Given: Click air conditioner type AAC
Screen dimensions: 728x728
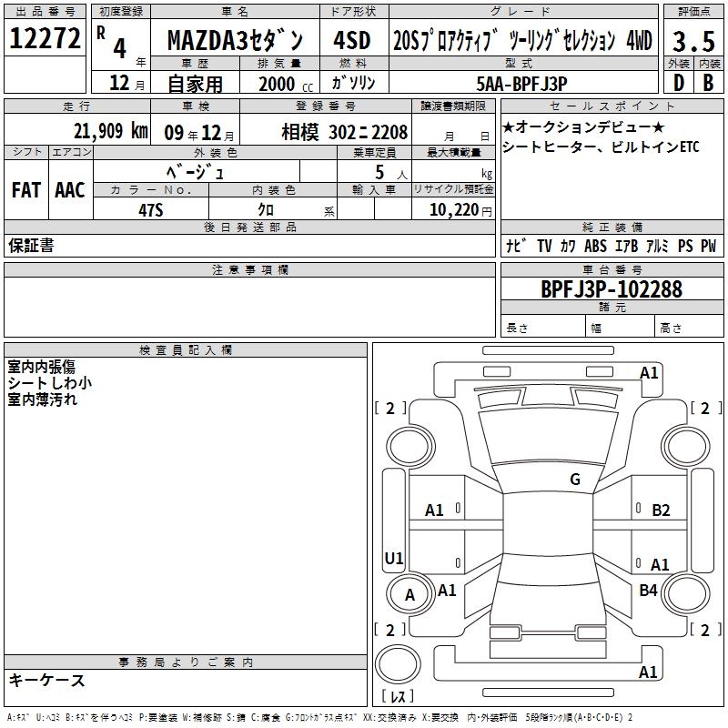Looking at the screenshot, I should coord(70,190).
